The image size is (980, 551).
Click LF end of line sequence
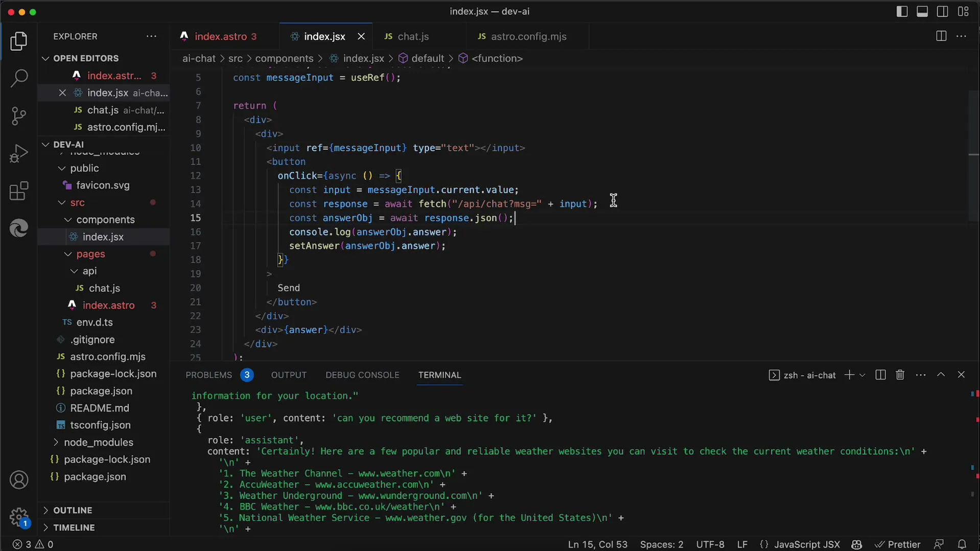pos(742,544)
